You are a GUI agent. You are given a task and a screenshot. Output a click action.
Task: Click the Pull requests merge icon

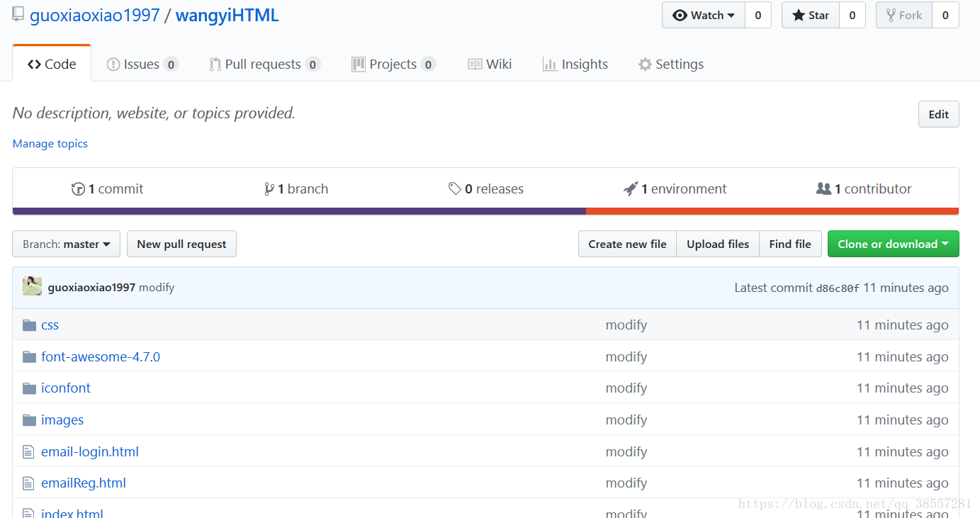[x=215, y=64]
